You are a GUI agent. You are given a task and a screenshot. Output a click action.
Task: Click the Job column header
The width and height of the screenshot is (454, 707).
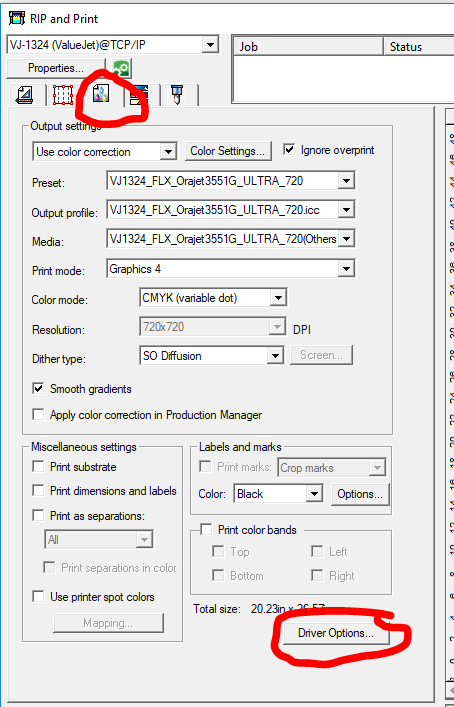[x=308, y=46]
